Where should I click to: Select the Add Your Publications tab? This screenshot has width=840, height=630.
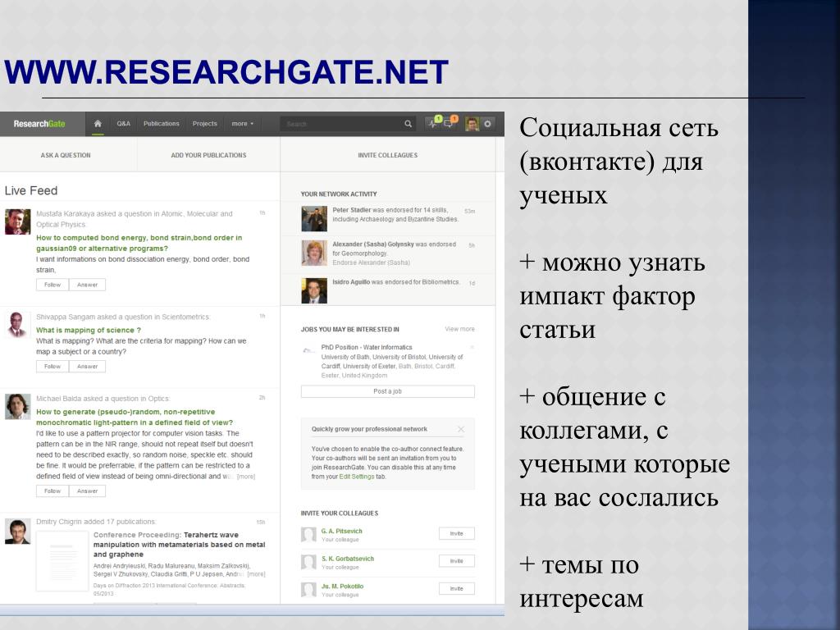pos(208,155)
